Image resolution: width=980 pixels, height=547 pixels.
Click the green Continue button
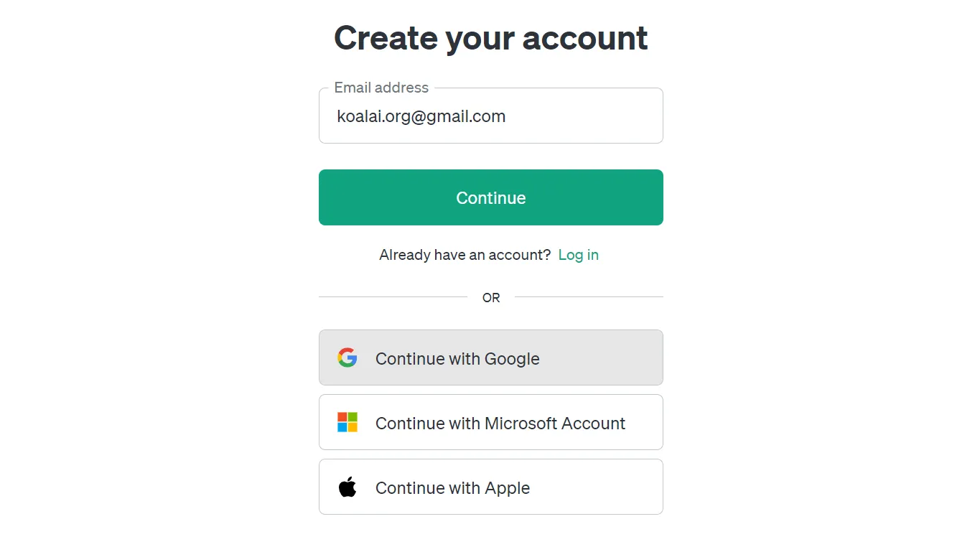click(x=491, y=197)
